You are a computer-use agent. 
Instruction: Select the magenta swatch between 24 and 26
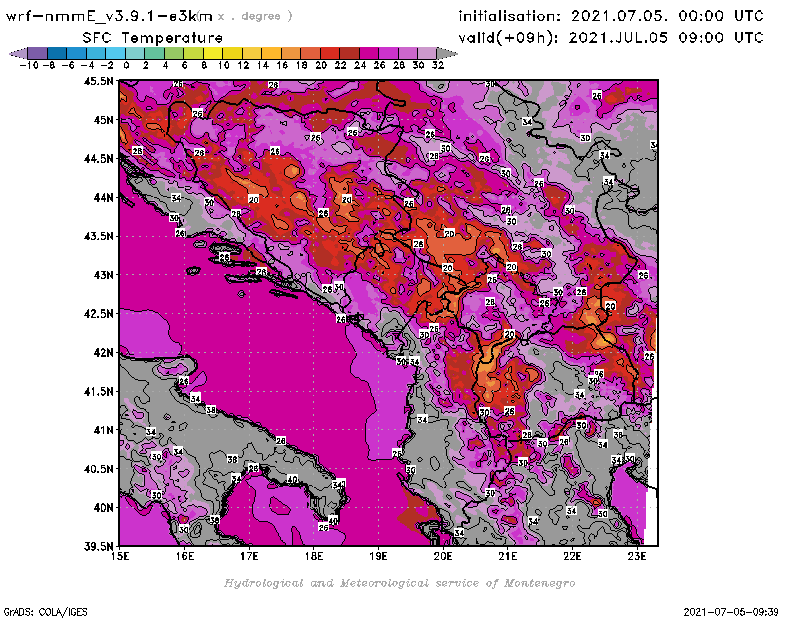point(368,53)
